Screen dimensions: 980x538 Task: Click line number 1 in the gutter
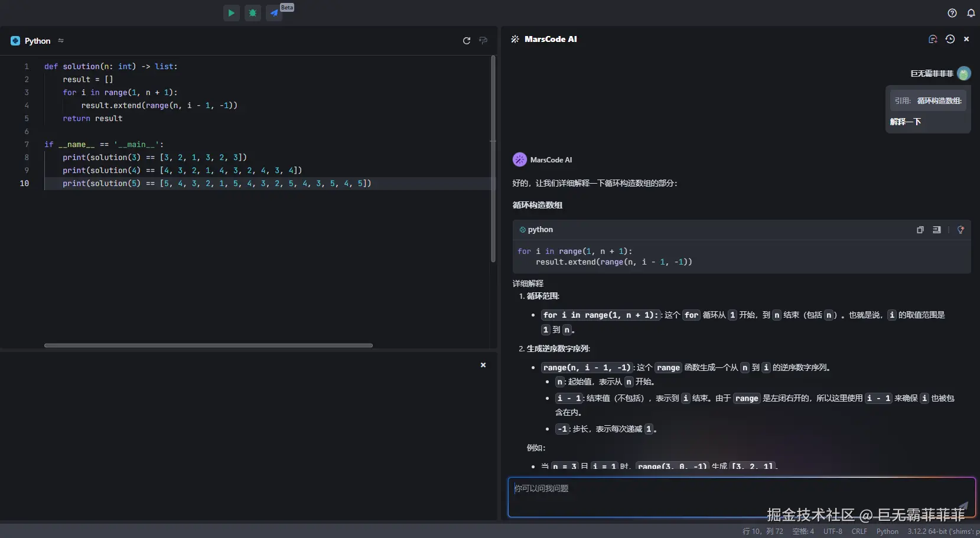27,66
